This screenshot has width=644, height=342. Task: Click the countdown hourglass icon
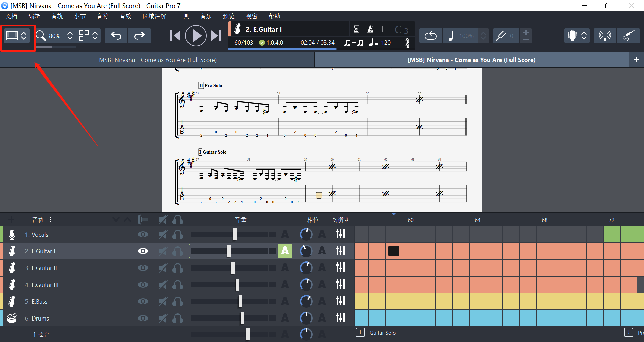tap(357, 29)
